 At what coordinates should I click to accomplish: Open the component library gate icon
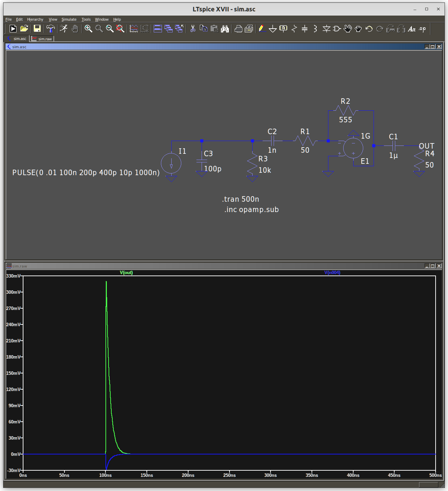click(x=337, y=29)
